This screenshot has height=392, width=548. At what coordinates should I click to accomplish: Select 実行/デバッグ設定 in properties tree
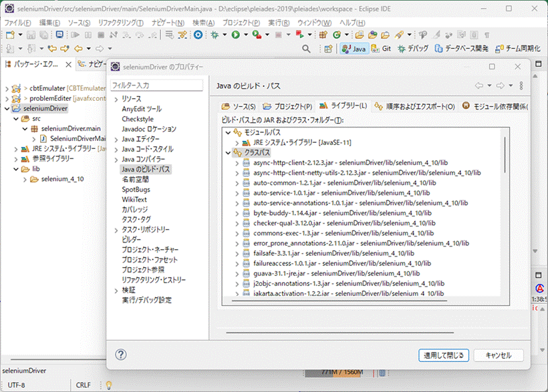(147, 300)
